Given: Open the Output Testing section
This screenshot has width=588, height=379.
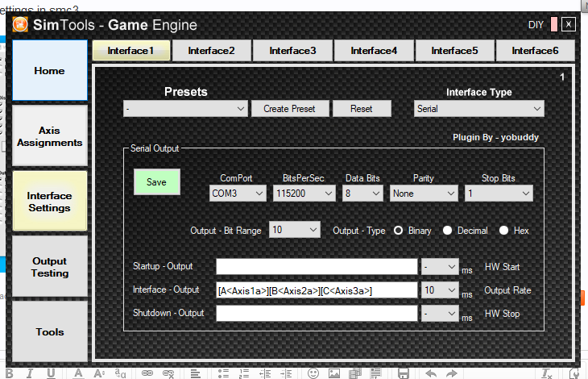Looking at the screenshot, I should 50,266.
